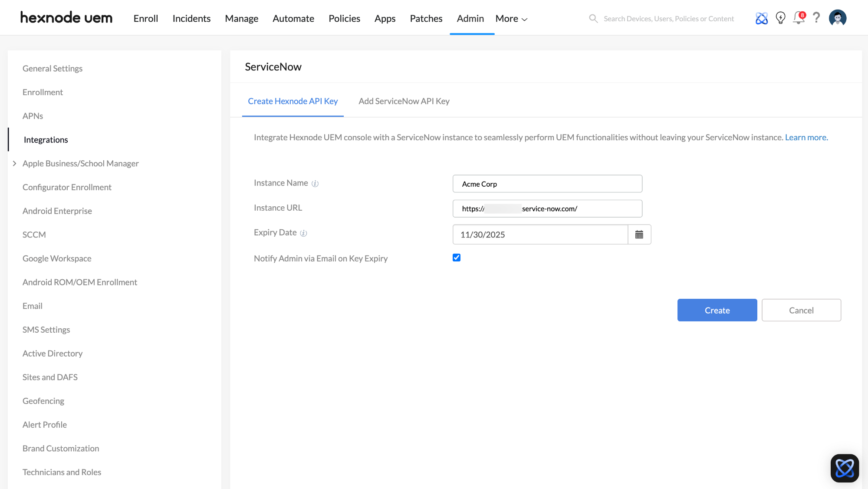868x489 pixels.
Task: Open the notifications bell
Action: [798, 18]
